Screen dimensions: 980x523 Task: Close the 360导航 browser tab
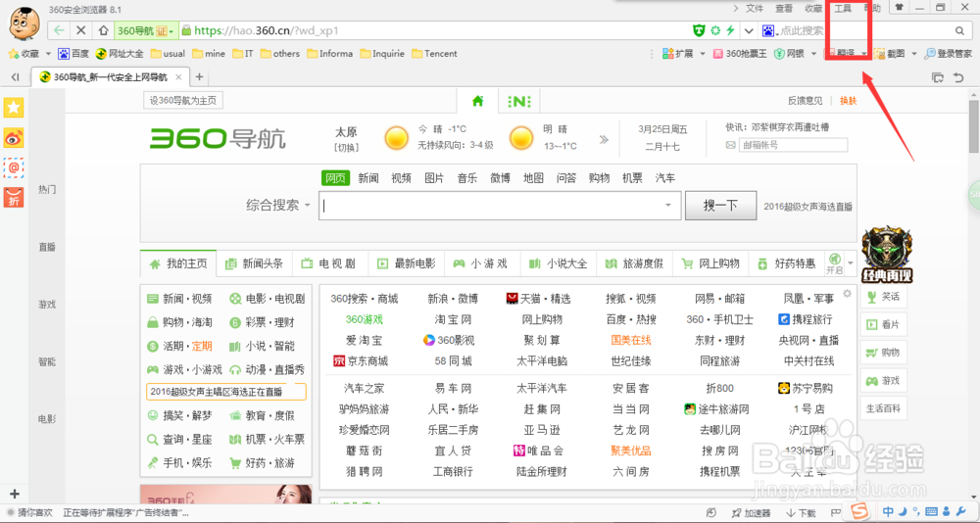coord(178,77)
